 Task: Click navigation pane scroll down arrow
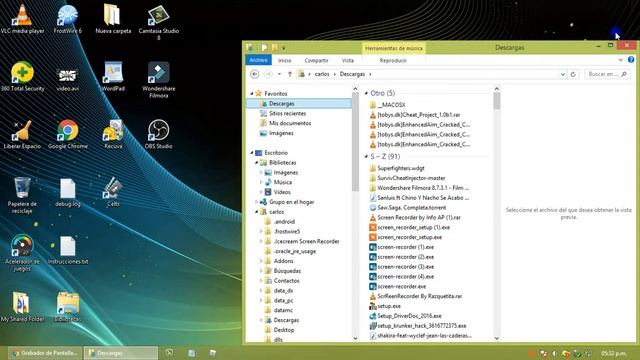355,338
